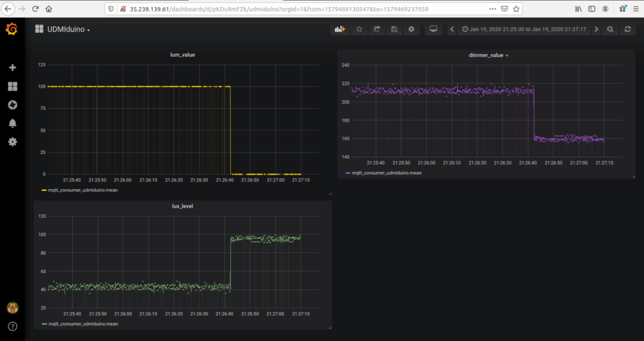Open the Grafana home logo

(x=11, y=29)
